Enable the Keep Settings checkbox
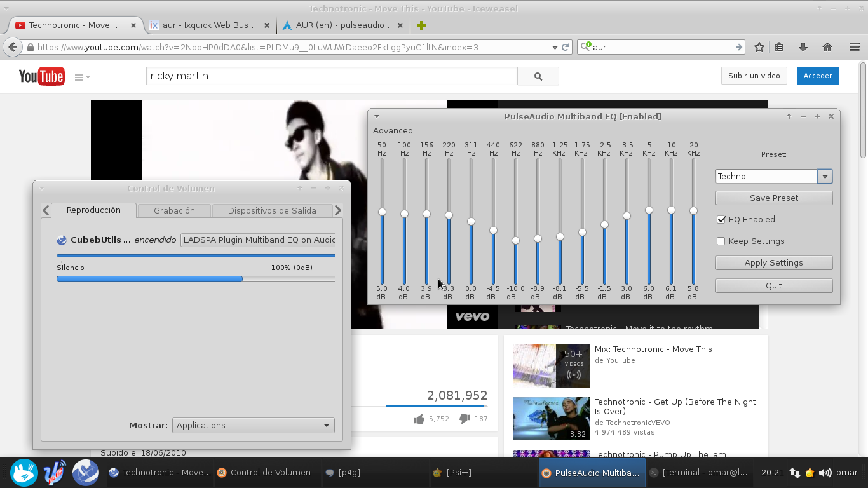This screenshot has height=488, width=868. coord(721,241)
